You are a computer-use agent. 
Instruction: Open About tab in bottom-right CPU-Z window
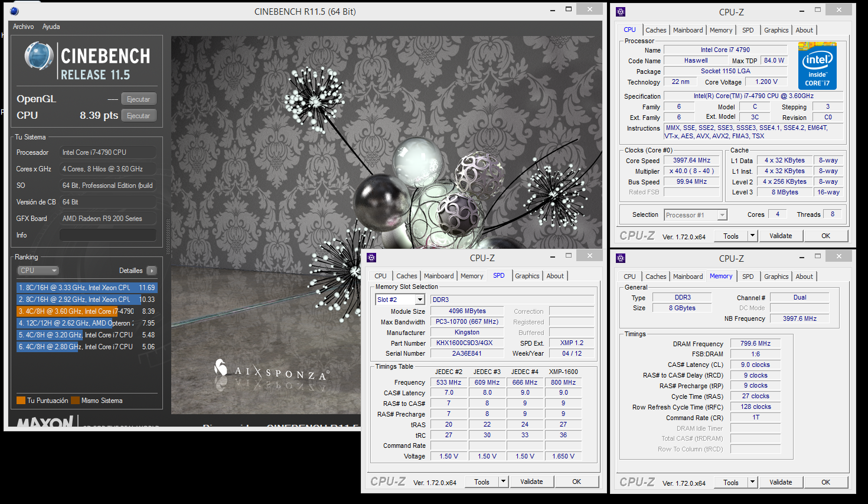(804, 277)
